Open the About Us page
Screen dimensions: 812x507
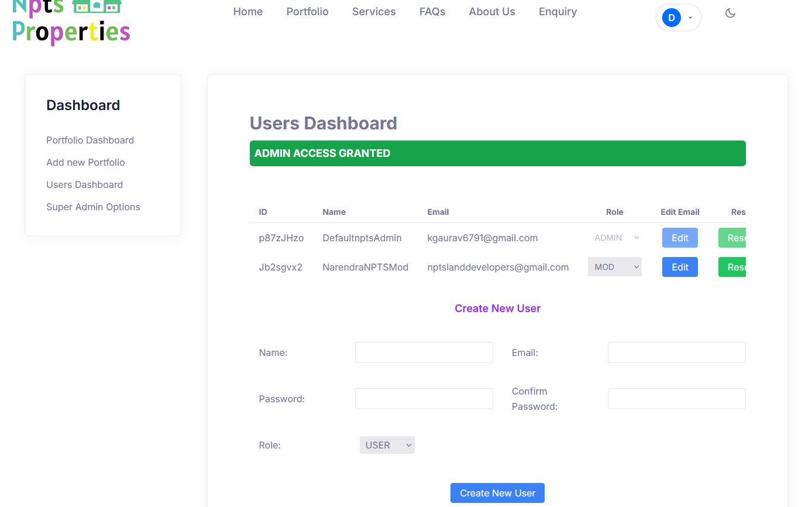coord(492,12)
